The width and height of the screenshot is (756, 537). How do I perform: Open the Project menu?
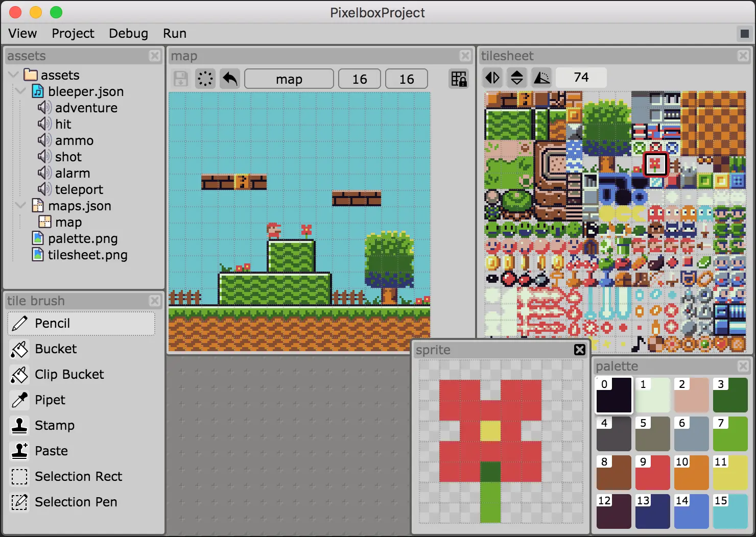(73, 33)
